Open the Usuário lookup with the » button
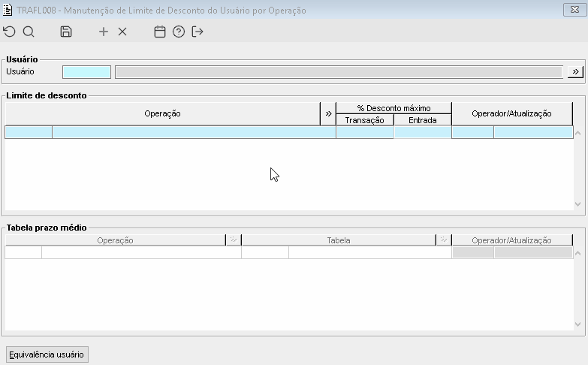The width and height of the screenshot is (588, 365). (x=575, y=71)
